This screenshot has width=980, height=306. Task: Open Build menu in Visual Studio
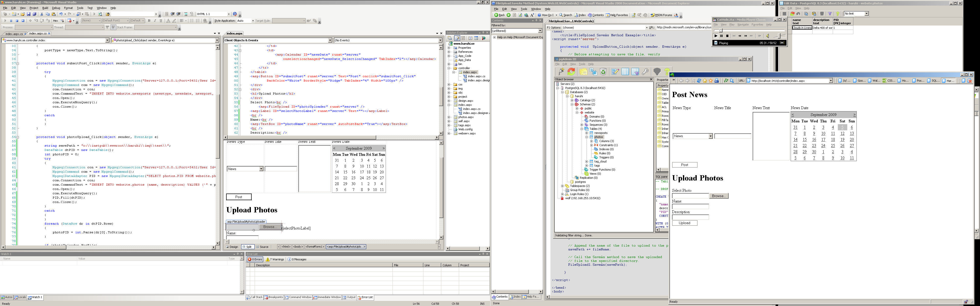click(45, 8)
